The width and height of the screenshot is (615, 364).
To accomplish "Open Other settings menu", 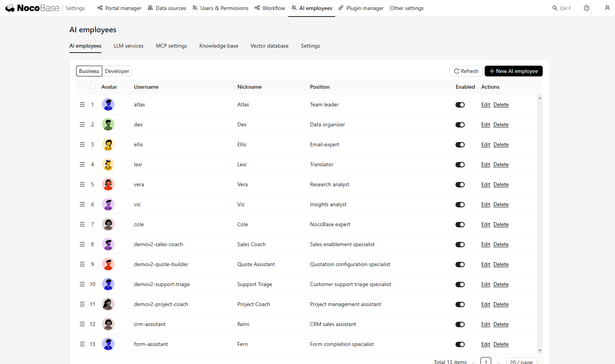I will coord(407,8).
